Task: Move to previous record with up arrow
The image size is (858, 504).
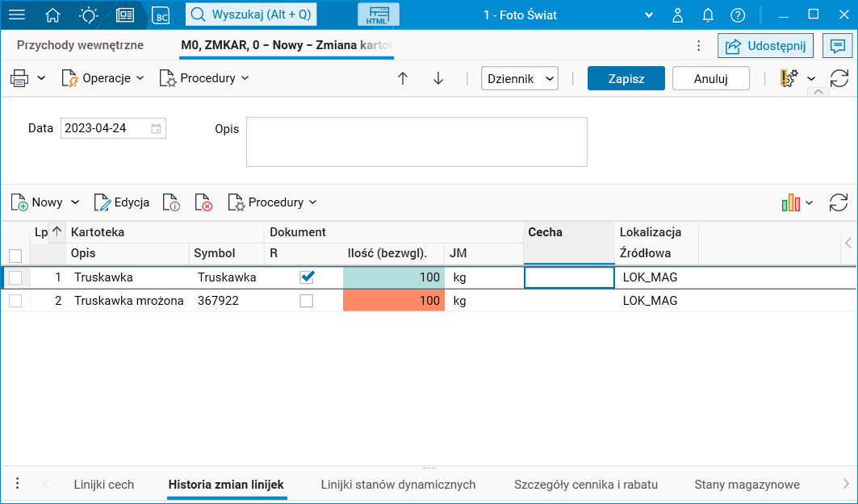Action: [x=403, y=78]
